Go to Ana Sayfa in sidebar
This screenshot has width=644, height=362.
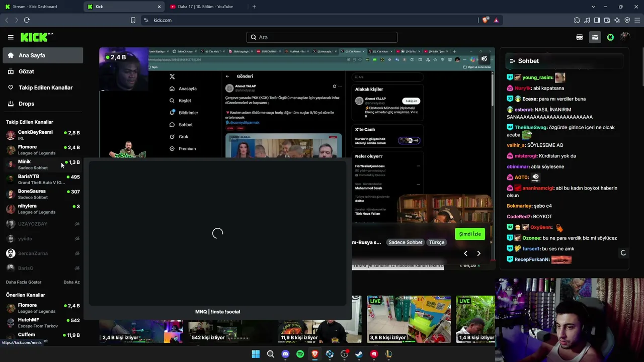[x=42, y=55]
